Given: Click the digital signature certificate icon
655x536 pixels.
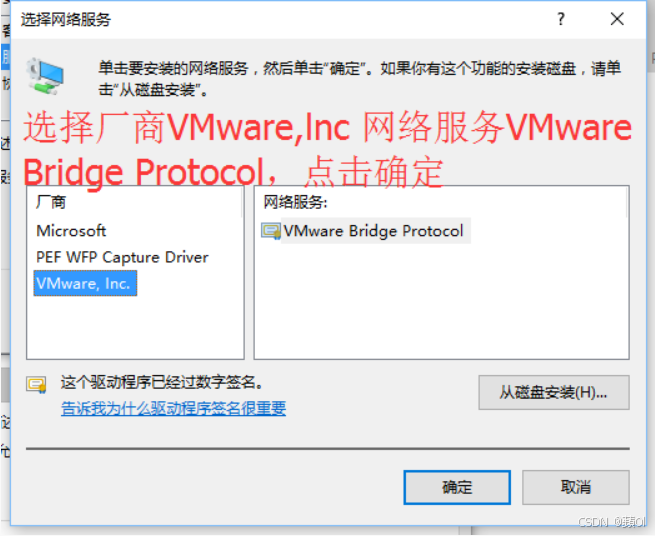Looking at the screenshot, I should tap(36, 384).
